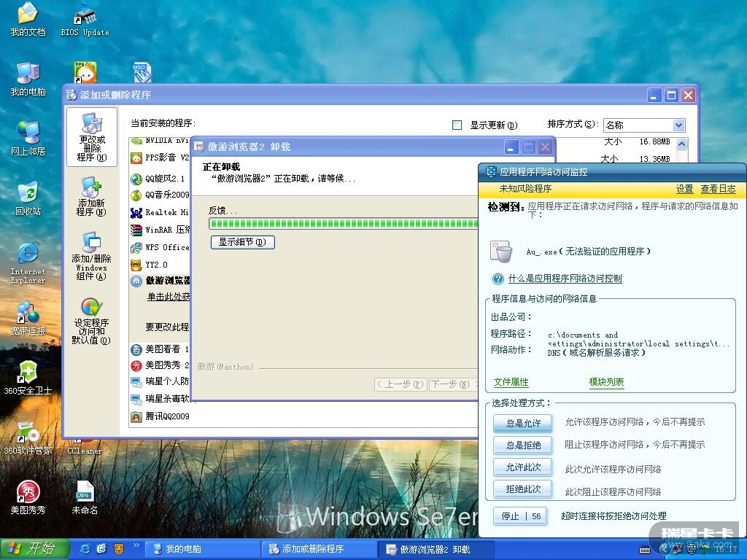Launch 360软件管家 desktop icon

tap(28, 438)
